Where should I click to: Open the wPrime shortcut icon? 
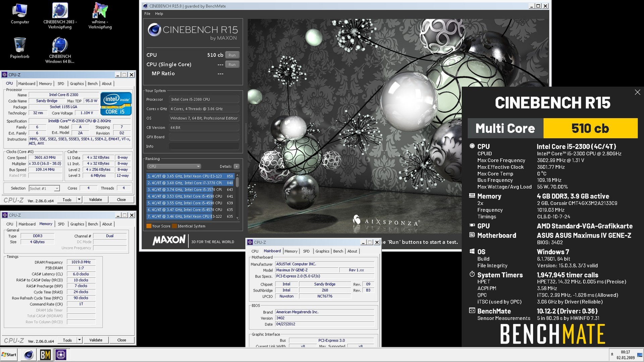[x=100, y=15]
